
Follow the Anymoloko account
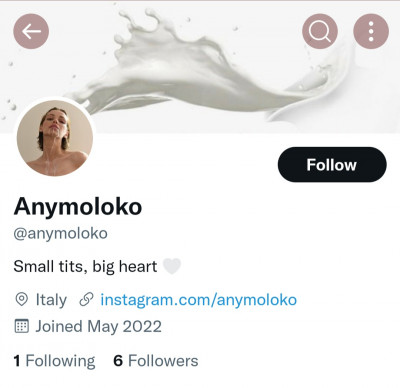[x=332, y=164]
